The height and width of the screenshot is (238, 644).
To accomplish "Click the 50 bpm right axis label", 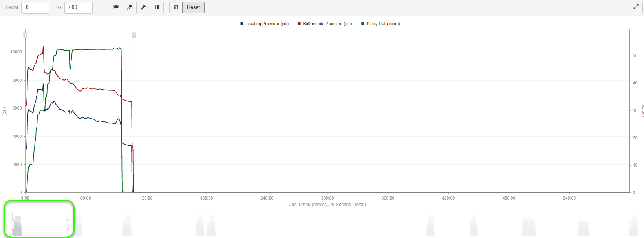I will point(635,55).
